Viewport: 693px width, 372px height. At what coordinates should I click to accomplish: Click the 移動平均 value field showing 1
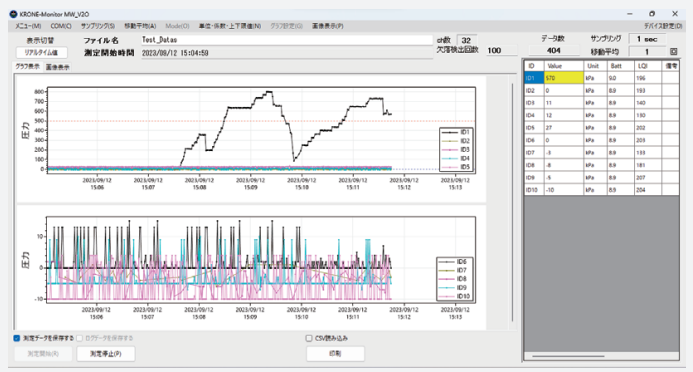pyautogui.click(x=647, y=52)
